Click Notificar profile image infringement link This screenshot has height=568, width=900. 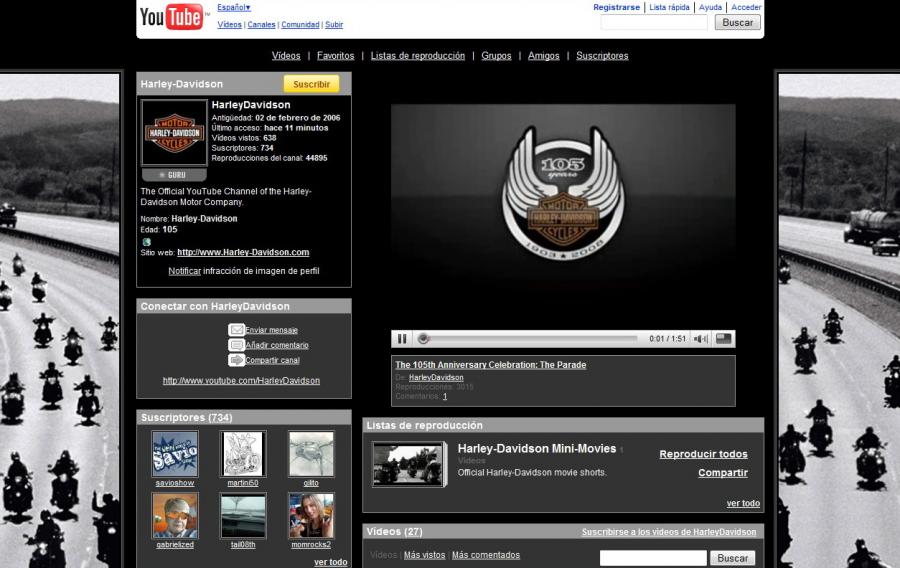point(184,271)
